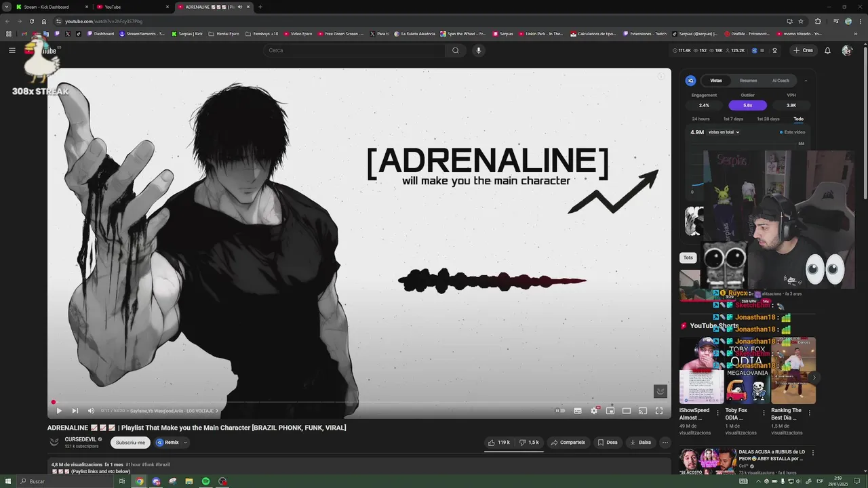Click the video progress bar
The width and height of the screenshot is (868, 488).
tap(359, 402)
